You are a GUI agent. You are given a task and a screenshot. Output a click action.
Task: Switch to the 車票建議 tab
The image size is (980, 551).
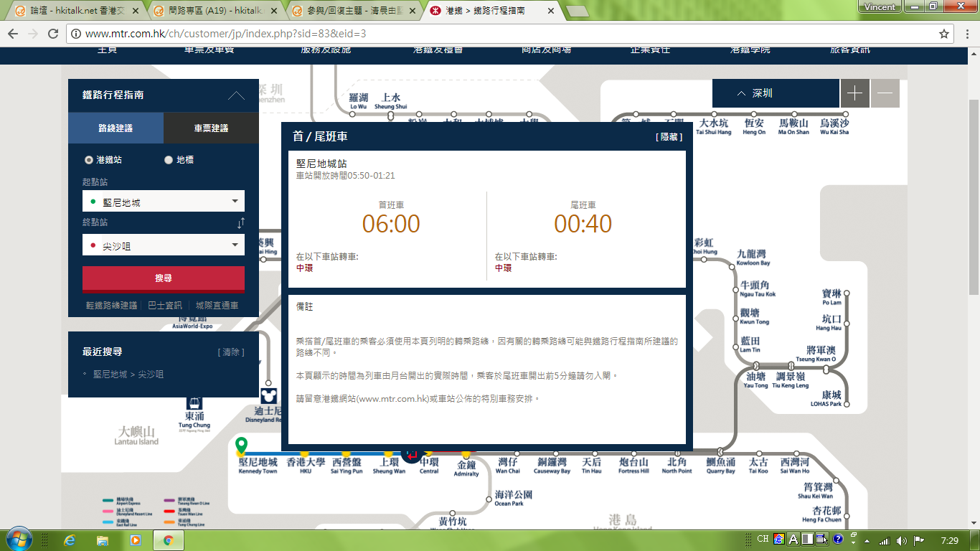coord(211,128)
